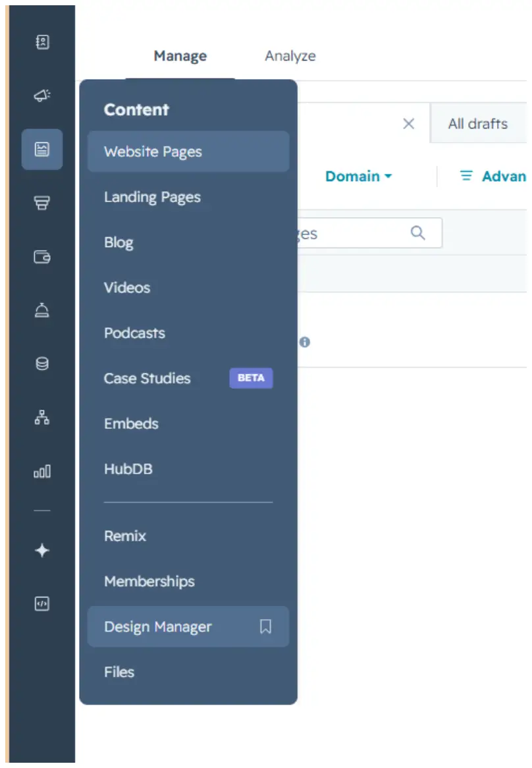Open Design Manager from the Content menu
Image resolution: width=532 pixels, height=768 pixels.
pyautogui.click(x=188, y=626)
